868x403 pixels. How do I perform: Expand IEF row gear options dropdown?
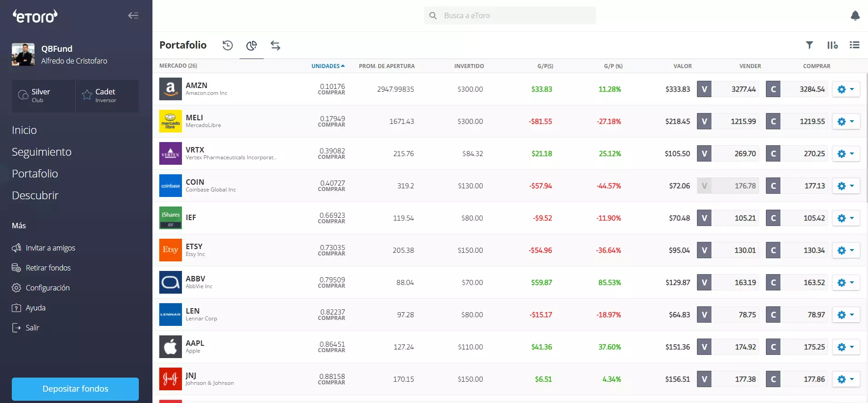[846, 218]
